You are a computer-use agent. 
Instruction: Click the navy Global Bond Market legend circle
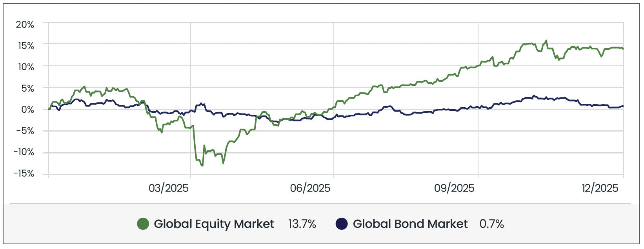tap(342, 224)
